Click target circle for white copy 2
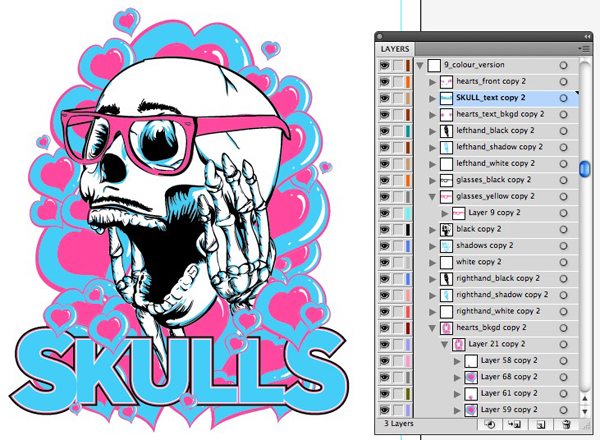The image size is (600, 440). pyautogui.click(x=563, y=262)
